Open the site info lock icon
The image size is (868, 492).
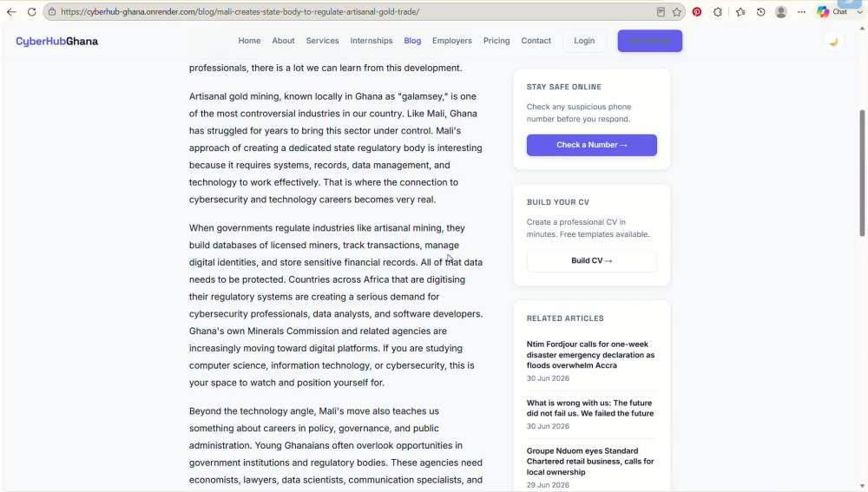[x=52, y=11]
